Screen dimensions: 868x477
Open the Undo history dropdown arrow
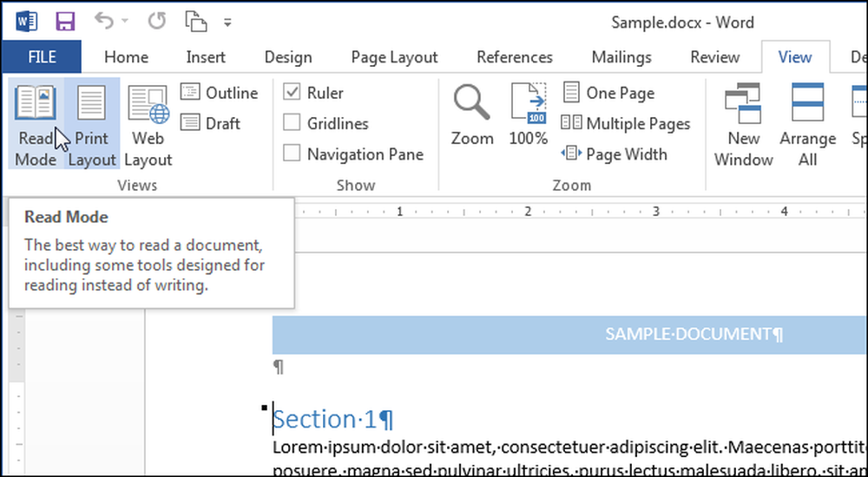pos(124,22)
